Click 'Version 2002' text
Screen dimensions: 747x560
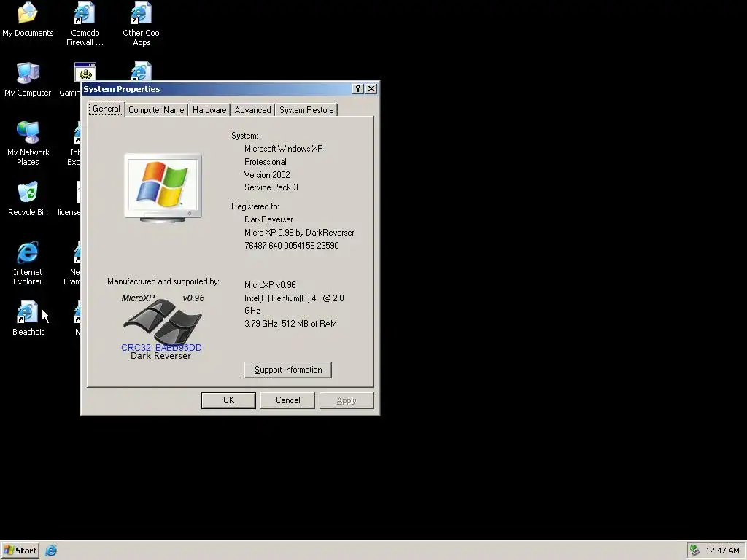coord(267,175)
